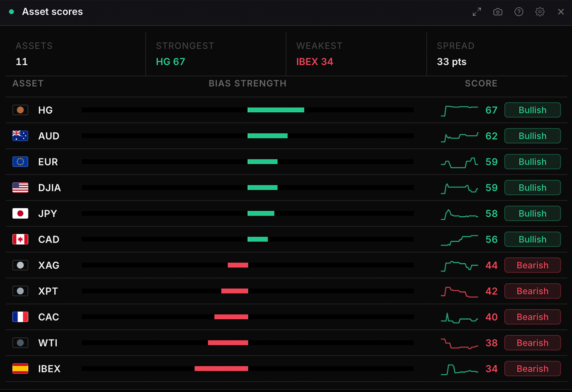Click the weakest value "IBEX 34"
Screen dimensions: 572x392
tap(315, 62)
